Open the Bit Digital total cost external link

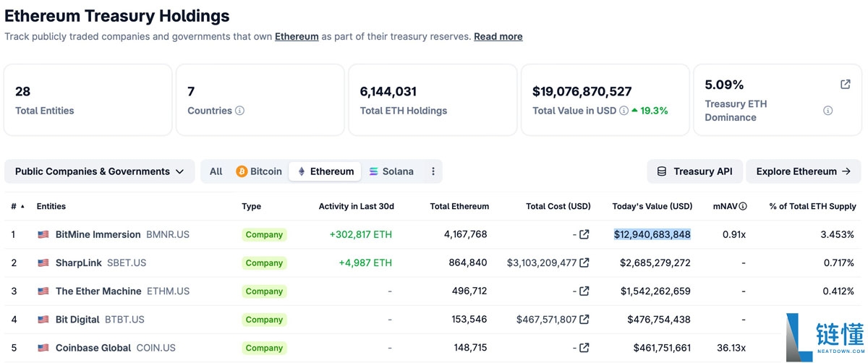point(584,319)
